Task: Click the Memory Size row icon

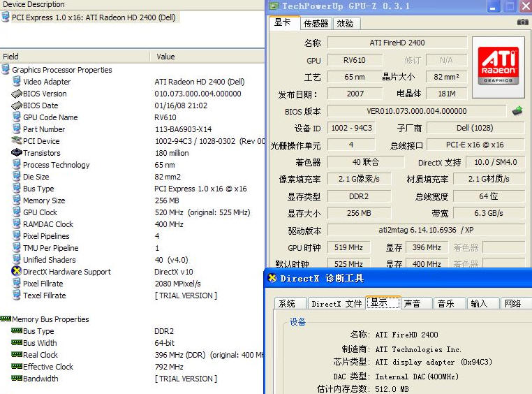Action: pyautogui.click(x=16, y=200)
